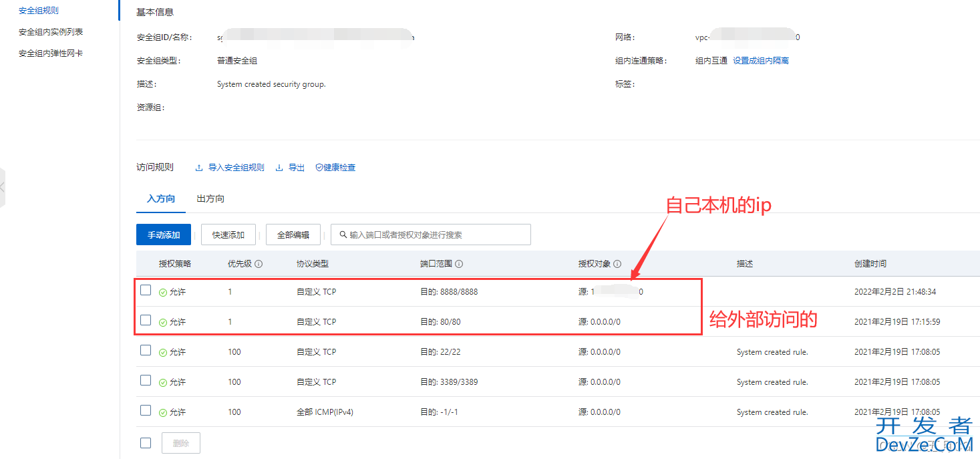Click the 创建时间 column header
Image resolution: width=980 pixels, height=459 pixels.
[870, 264]
